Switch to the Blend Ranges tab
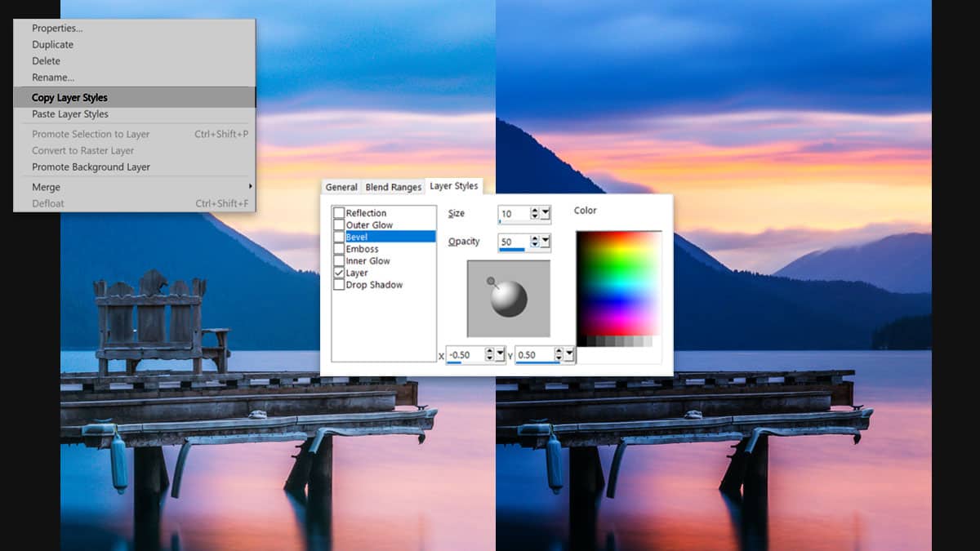 [x=394, y=187]
